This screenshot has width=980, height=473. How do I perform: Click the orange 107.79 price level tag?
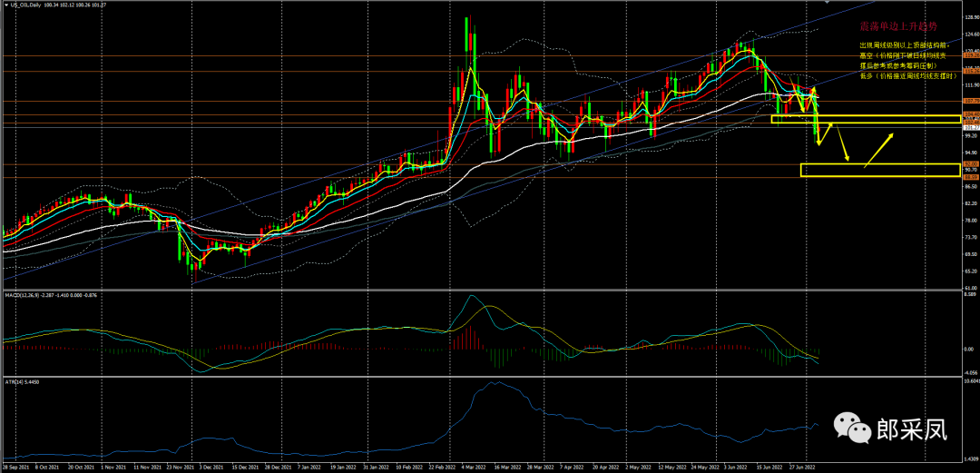tap(971, 101)
